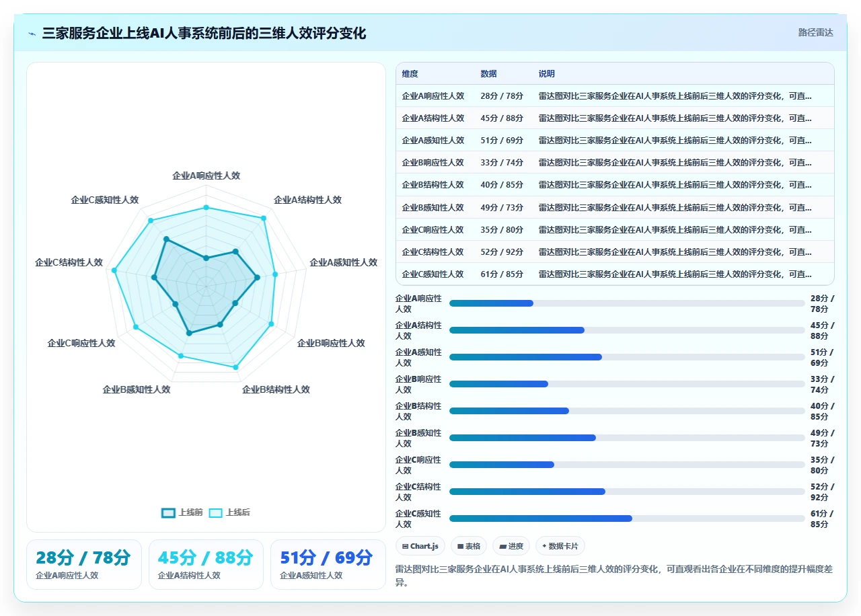Screen dimensions: 861x616
Task: Select table row 企业B响应性人效
Action: click(x=615, y=162)
